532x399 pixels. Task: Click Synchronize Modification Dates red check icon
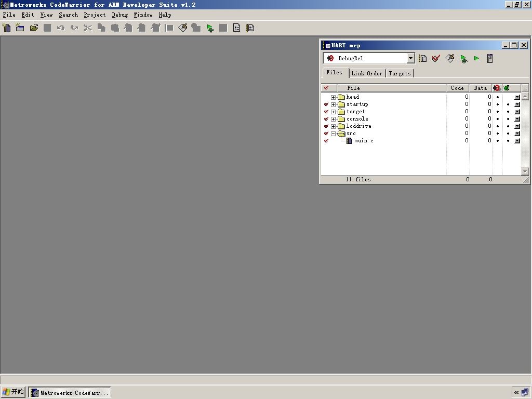[436, 58]
